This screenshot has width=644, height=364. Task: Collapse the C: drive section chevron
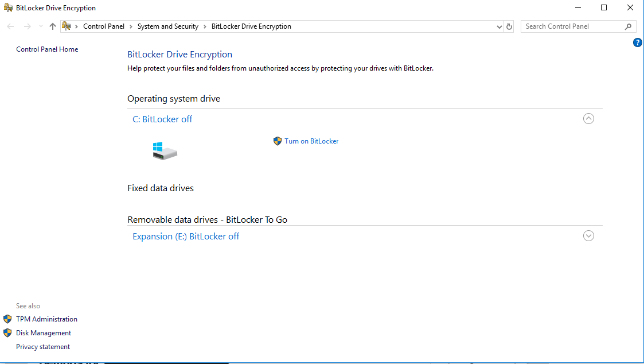point(588,119)
